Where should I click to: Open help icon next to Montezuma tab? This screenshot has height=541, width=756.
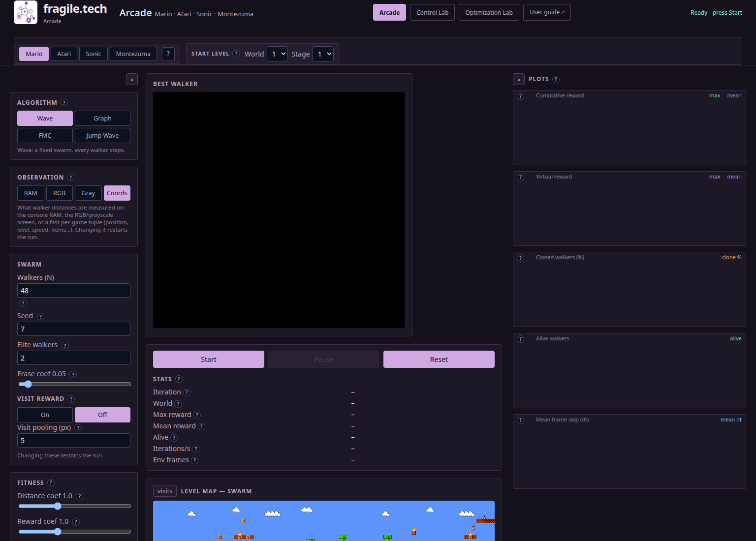tap(168, 54)
